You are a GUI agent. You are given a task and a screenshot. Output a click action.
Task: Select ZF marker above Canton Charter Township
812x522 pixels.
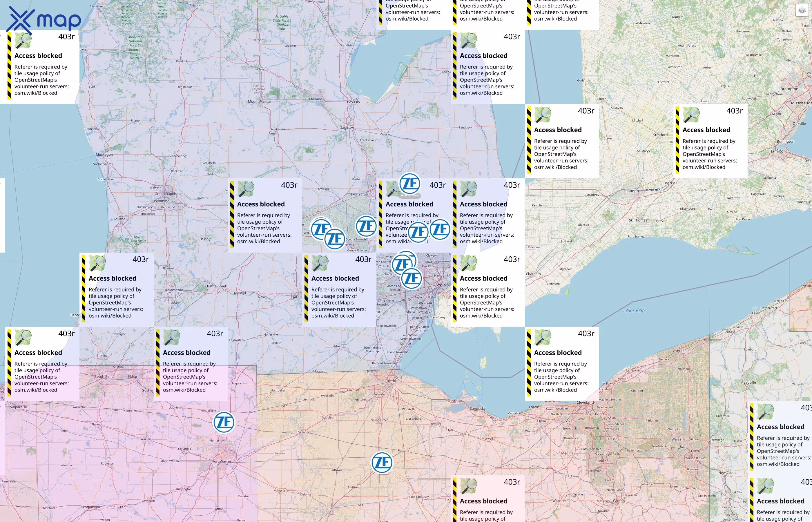(x=412, y=278)
